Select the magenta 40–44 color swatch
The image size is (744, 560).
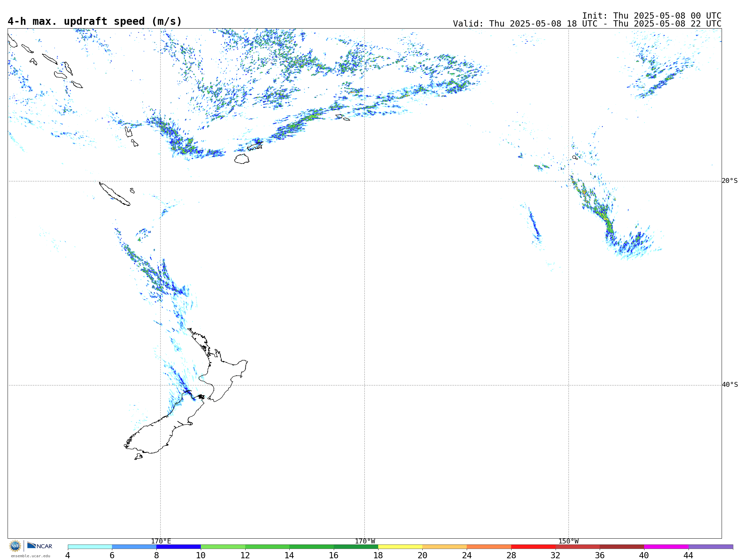click(x=666, y=547)
